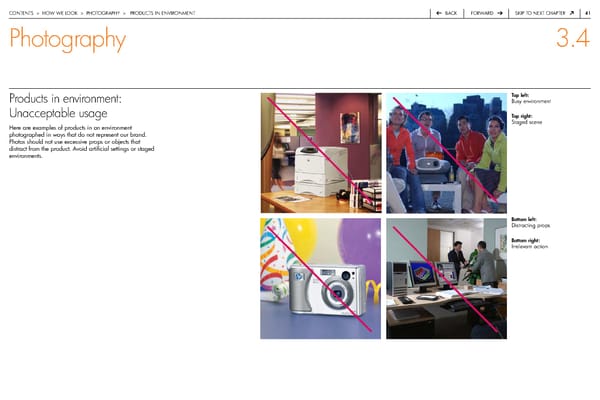Click Skip to Next Chapter text
Viewport: 600px width, 400px height.
(x=540, y=13)
